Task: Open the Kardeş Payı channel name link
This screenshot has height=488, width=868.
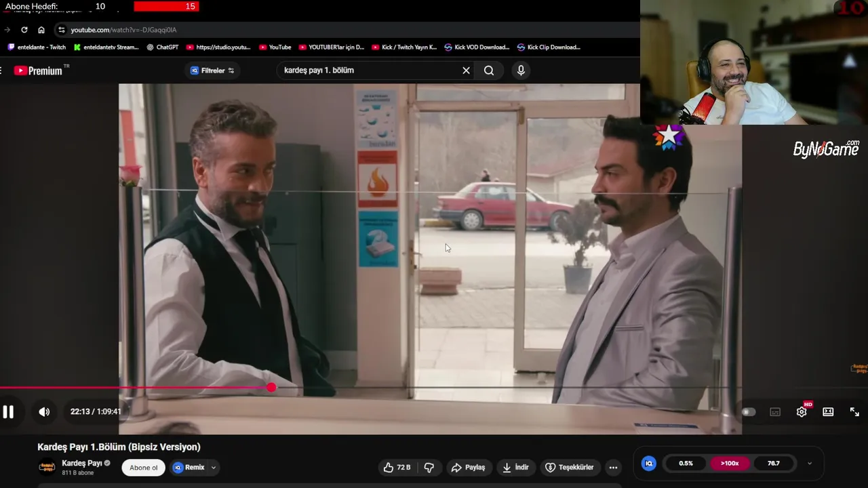Action: click(81, 463)
